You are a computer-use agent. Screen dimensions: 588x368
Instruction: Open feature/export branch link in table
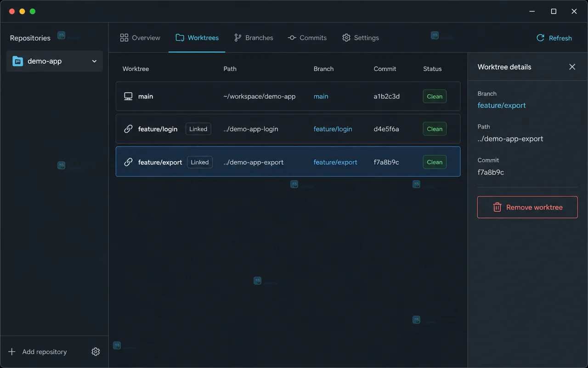[335, 162]
